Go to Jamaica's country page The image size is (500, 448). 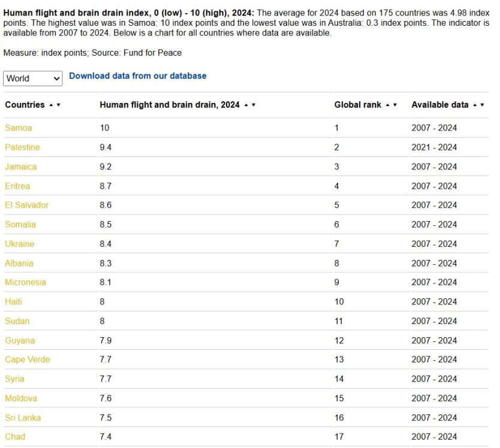(x=20, y=167)
